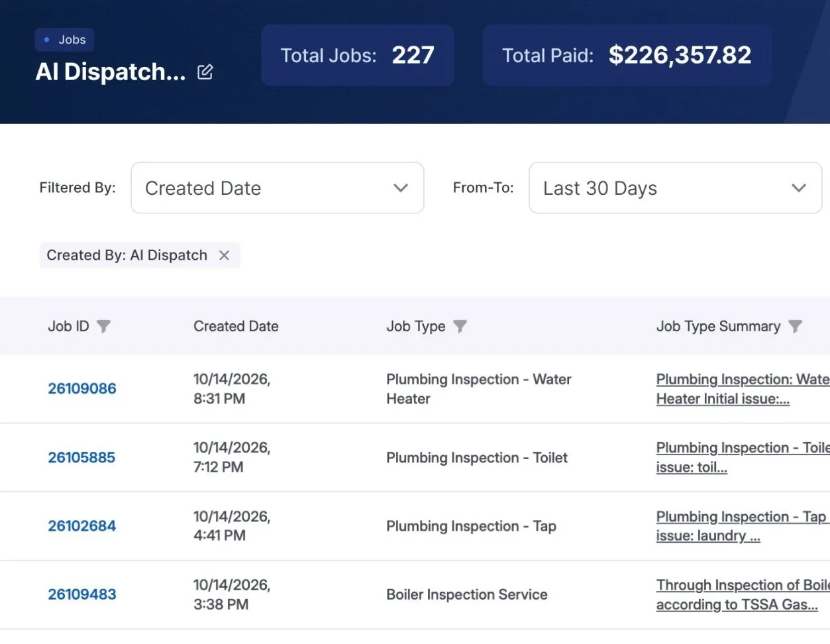Viewport: 830px width, 644px height.
Task: Click the Filtered By: label
Action: coord(78,188)
